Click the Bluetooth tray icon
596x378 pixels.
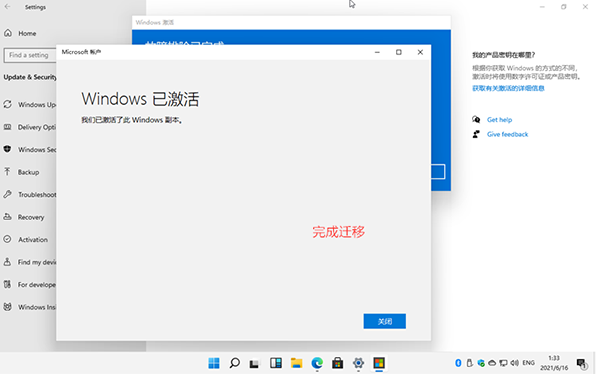tap(458, 363)
